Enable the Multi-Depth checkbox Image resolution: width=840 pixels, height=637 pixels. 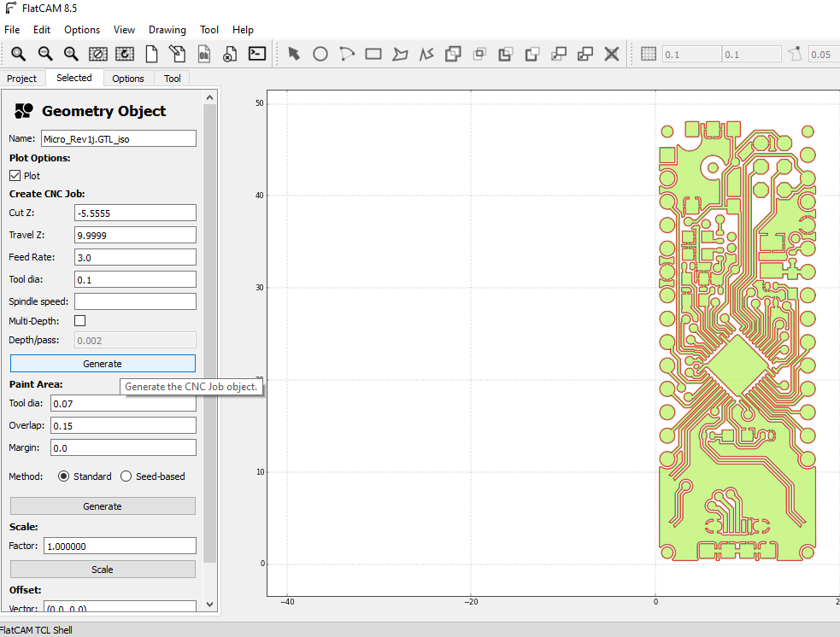pyautogui.click(x=79, y=321)
